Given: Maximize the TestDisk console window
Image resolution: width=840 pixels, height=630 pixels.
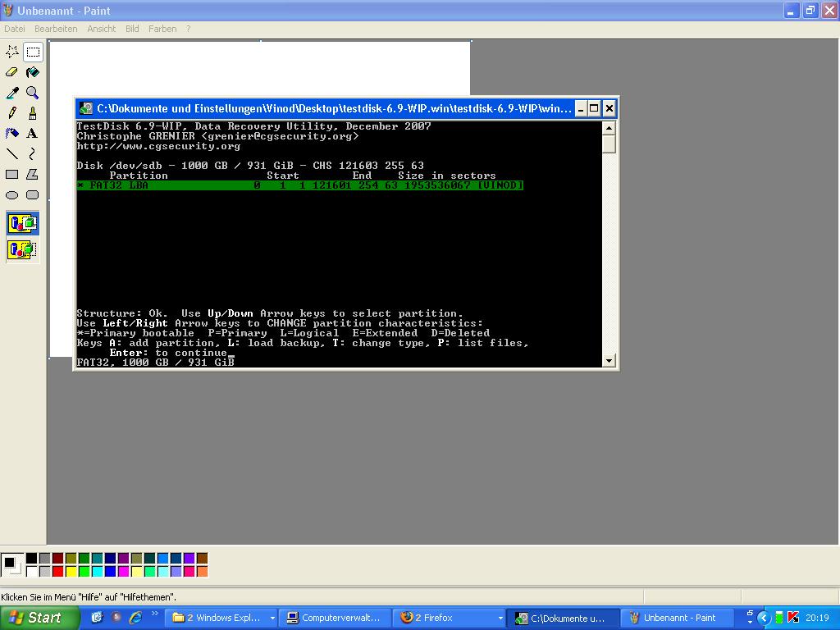Looking at the screenshot, I should tap(594, 109).
